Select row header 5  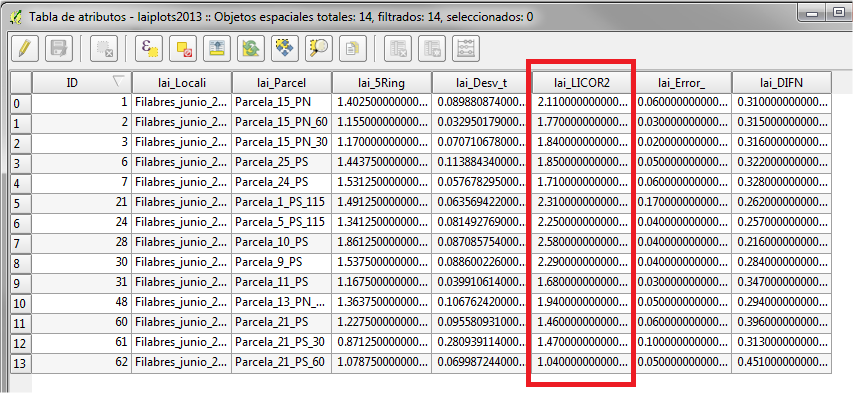click(x=21, y=203)
